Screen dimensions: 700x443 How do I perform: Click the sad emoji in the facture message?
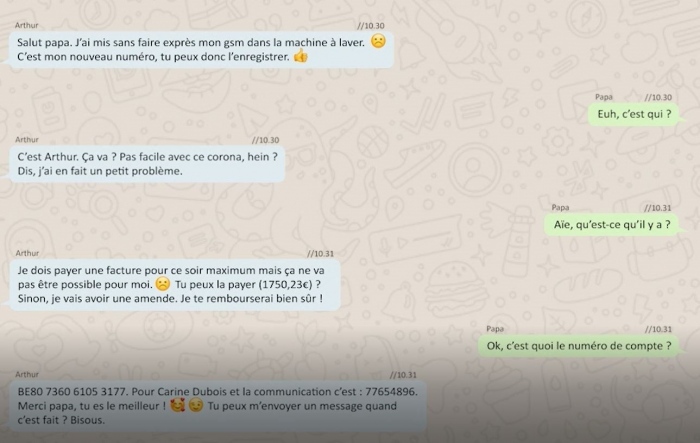coord(163,284)
